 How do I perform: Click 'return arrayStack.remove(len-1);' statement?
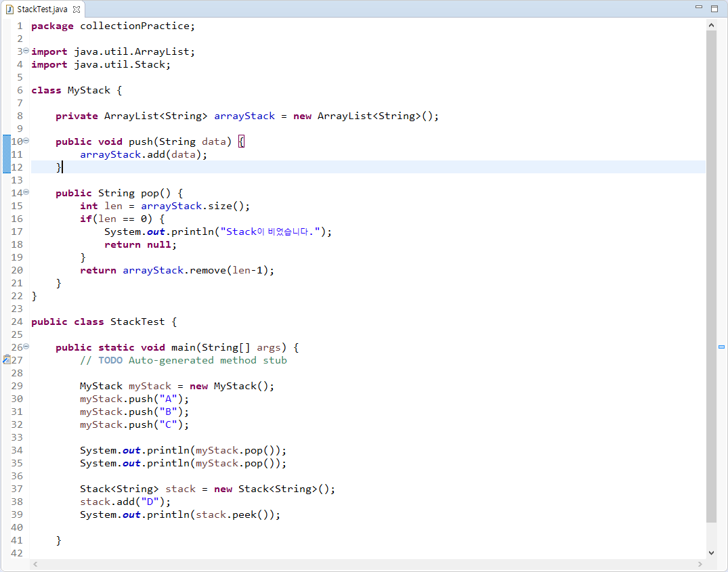[177, 270]
